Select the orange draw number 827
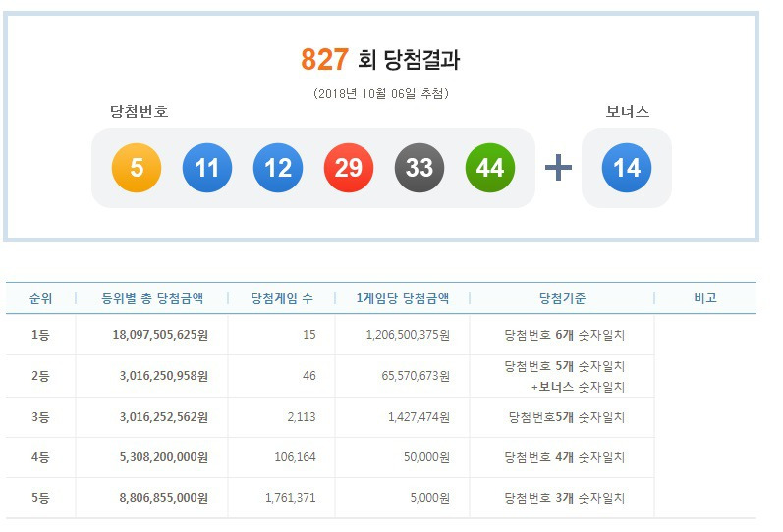 pyautogui.click(x=324, y=60)
